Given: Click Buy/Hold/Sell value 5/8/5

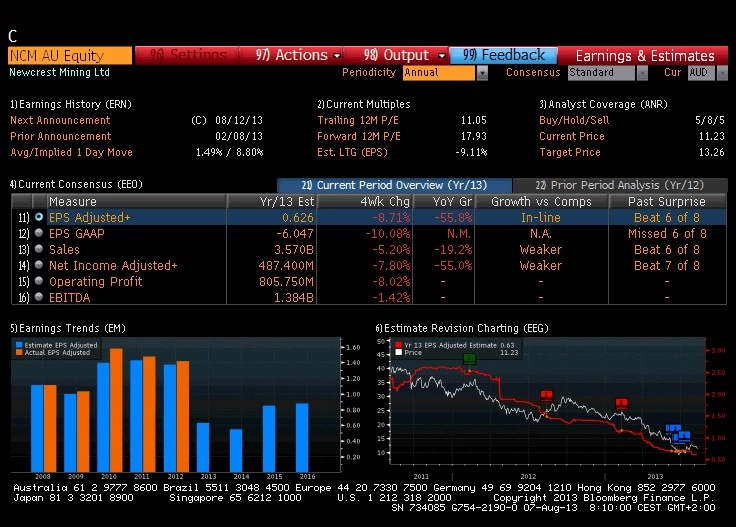Looking at the screenshot, I should tap(710, 120).
